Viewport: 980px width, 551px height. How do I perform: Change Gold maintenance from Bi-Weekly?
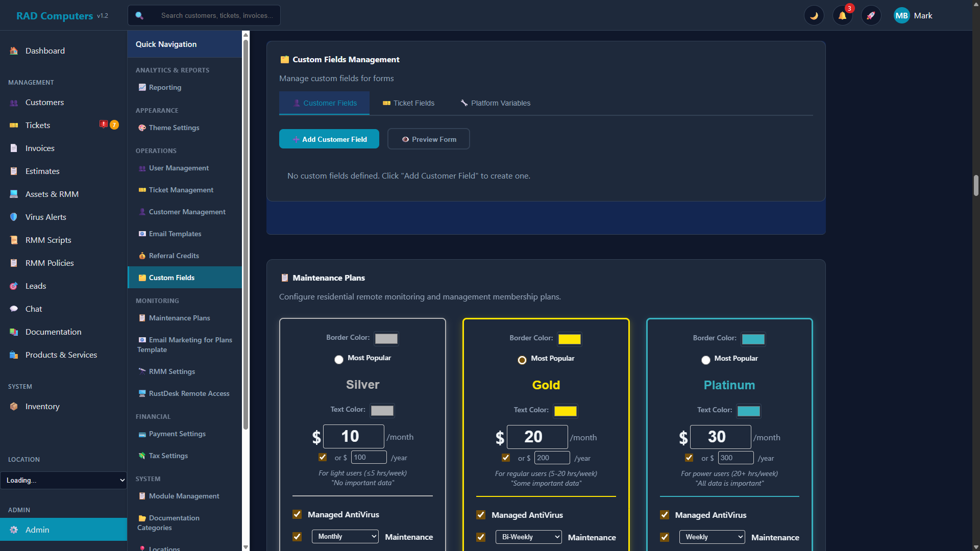[528, 537]
